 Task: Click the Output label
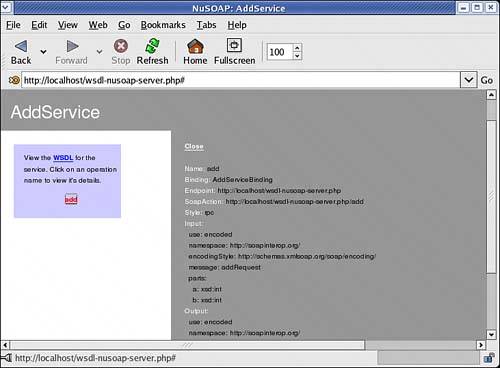196,311
